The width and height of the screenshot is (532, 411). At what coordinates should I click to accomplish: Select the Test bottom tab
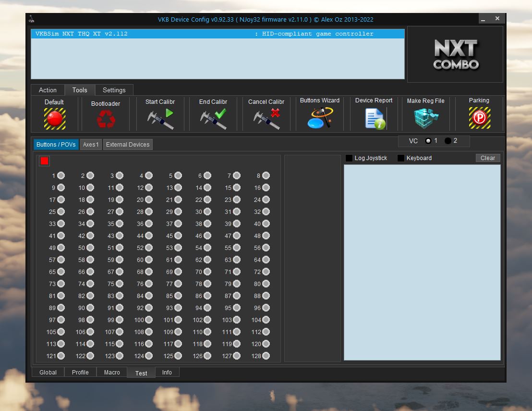click(141, 373)
